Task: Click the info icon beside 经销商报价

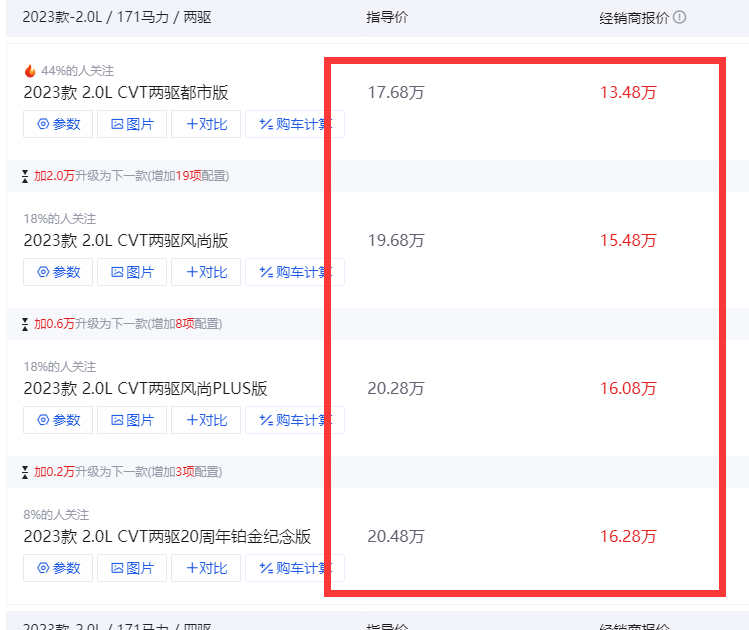Action: click(x=679, y=17)
